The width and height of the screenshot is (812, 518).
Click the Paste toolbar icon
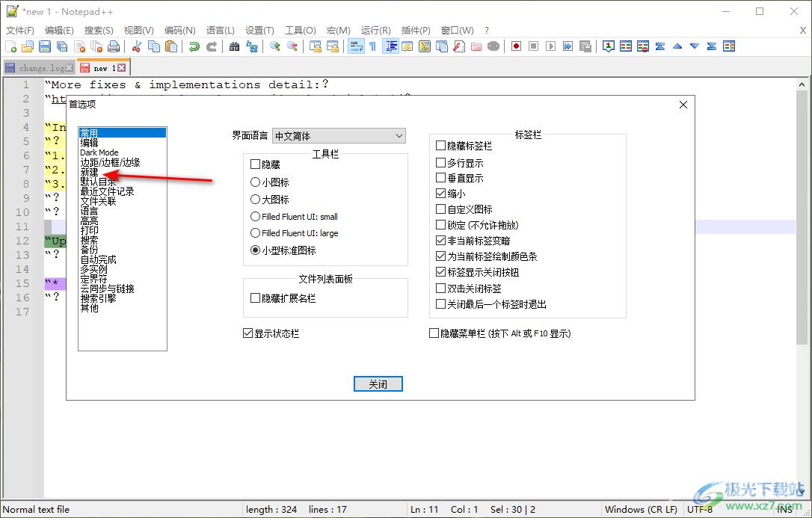coord(171,46)
